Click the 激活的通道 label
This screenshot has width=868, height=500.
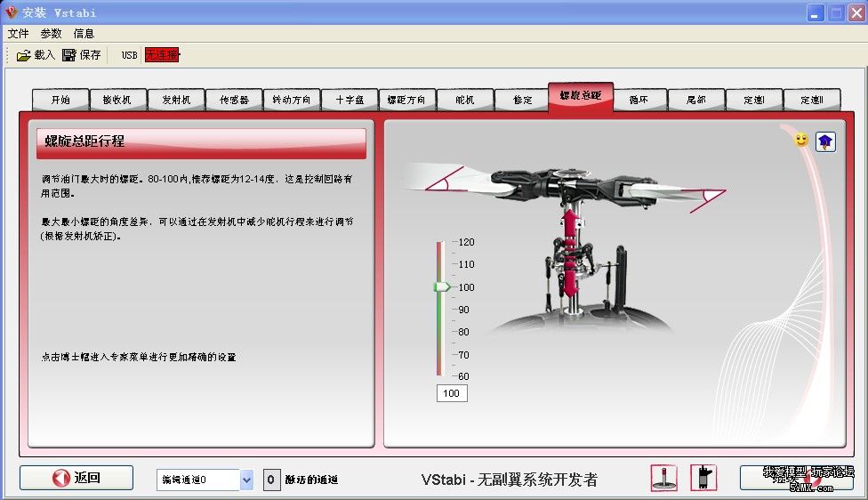click(x=311, y=480)
